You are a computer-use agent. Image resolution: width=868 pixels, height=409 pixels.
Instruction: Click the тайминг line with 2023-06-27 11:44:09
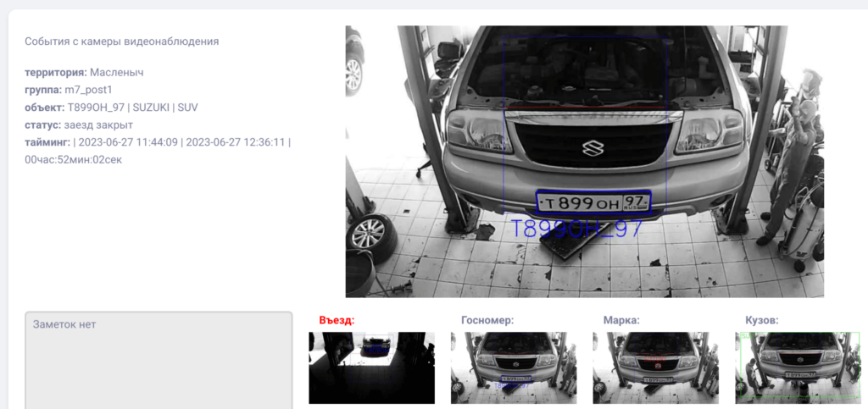pos(158,142)
